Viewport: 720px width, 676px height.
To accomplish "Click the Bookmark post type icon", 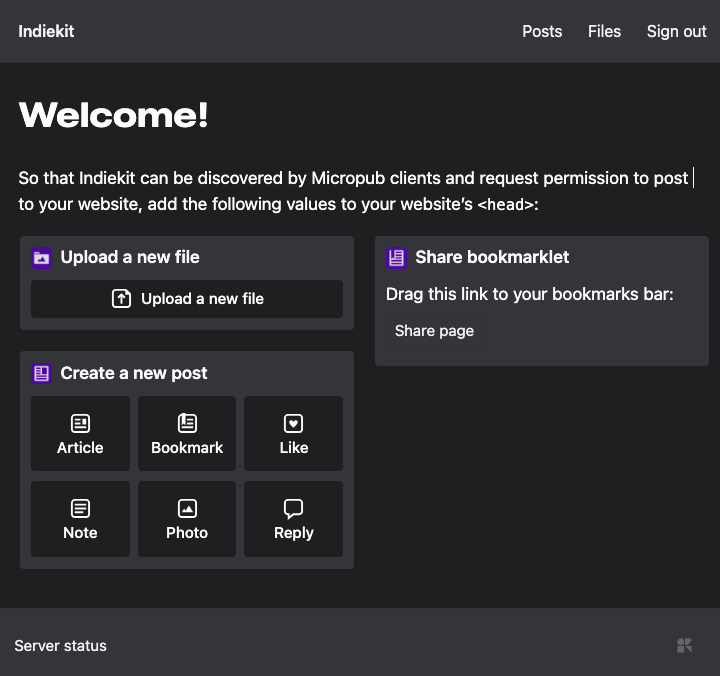I will point(187,423).
